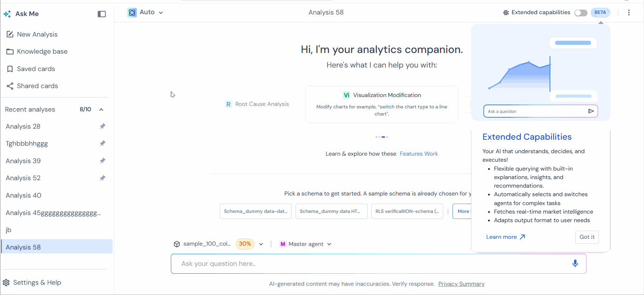Click the New Analysis edit icon
Viewport: 644px width, 295px height.
point(10,34)
